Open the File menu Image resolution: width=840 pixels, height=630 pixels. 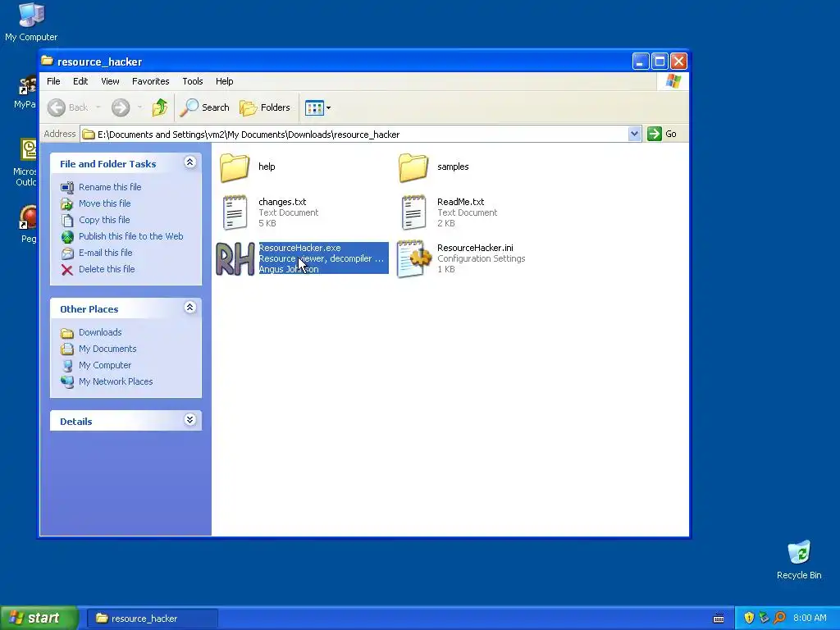point(53,81)
